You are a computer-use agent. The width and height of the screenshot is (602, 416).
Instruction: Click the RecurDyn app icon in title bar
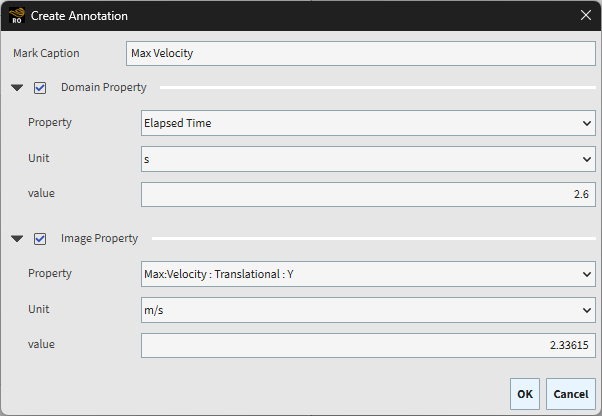pyautogui.click(x=17, y=16)
